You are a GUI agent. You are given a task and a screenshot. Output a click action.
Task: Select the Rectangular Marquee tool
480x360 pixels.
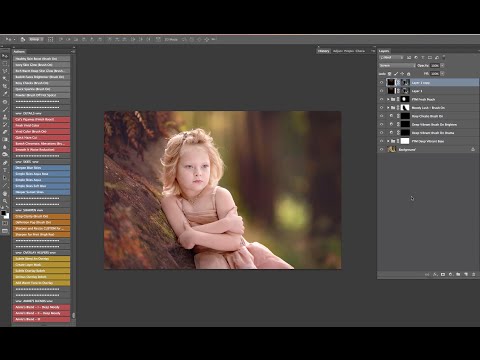coord(5,63)
